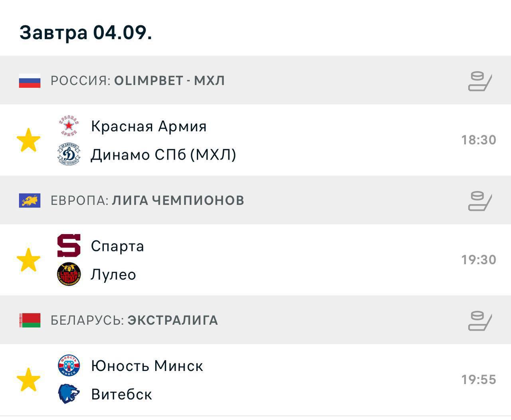Screen dimensions: 511x420
Task: Open the OLIMPBET - МХЛ league header
Action: click(255, 80)
